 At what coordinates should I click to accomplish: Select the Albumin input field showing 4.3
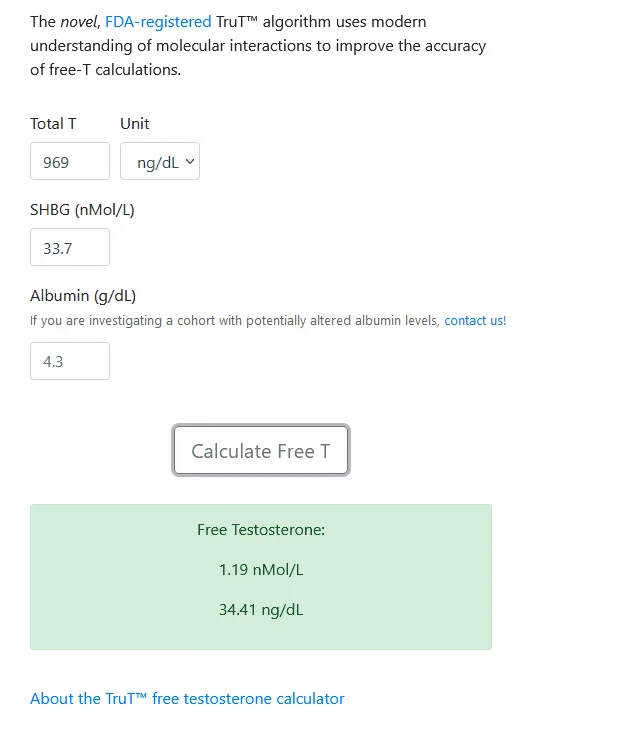pyautogui.click(x=70, y=361)
